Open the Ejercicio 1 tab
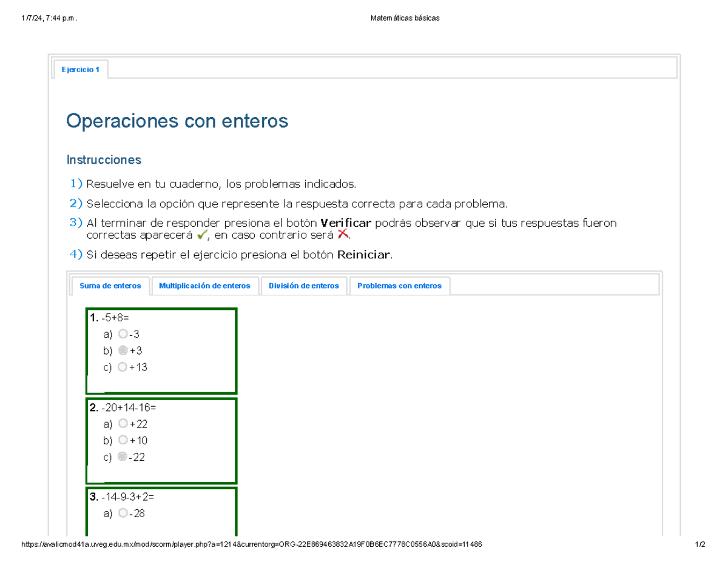 click(x=81, y=70)
